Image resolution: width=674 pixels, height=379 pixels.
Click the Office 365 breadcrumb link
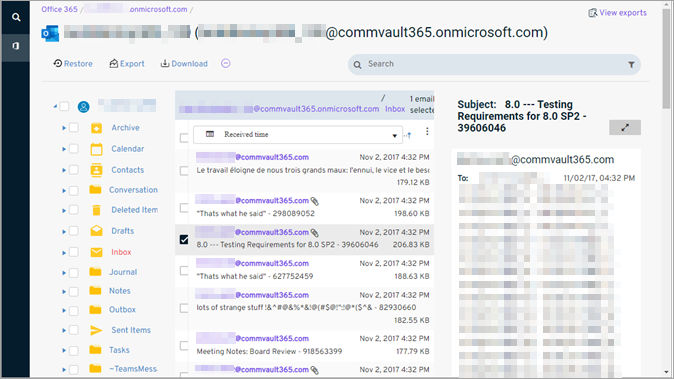(59, 9)
